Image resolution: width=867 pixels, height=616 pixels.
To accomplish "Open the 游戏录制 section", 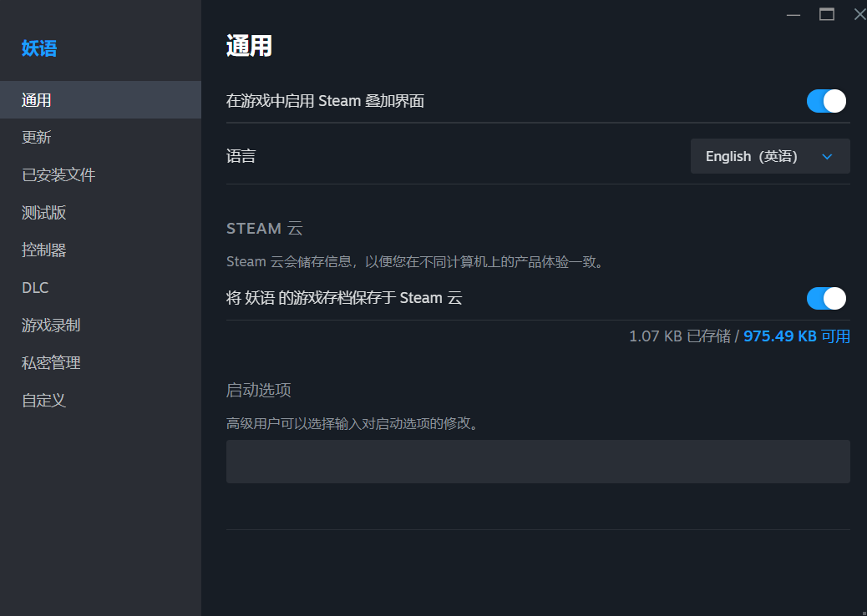I will [x=100, y=325].
